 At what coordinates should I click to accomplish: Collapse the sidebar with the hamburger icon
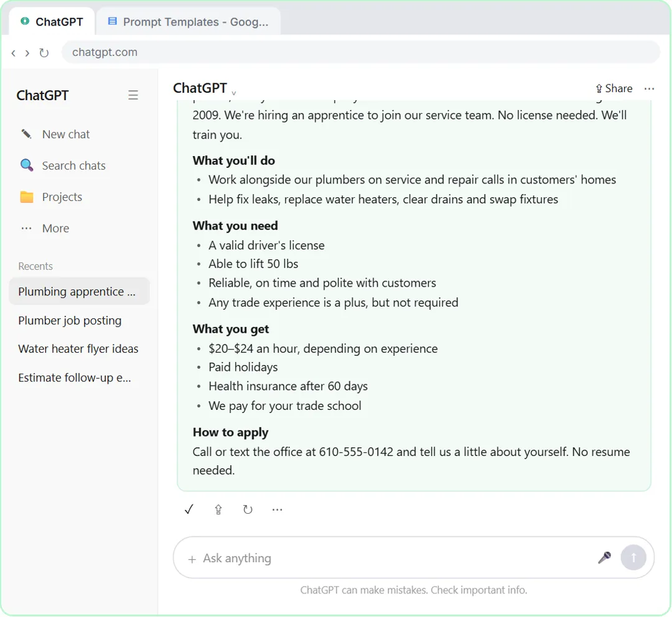pyautogui.click(x=133, y=95)
